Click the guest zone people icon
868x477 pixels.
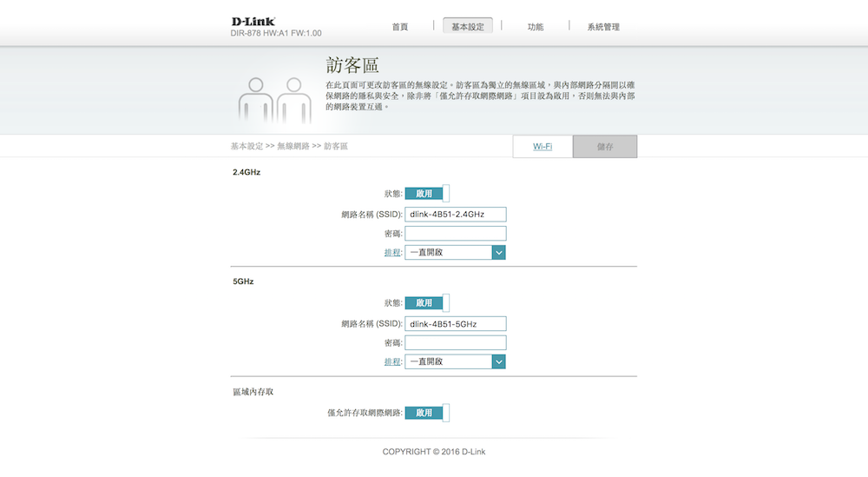pos(274,100)
